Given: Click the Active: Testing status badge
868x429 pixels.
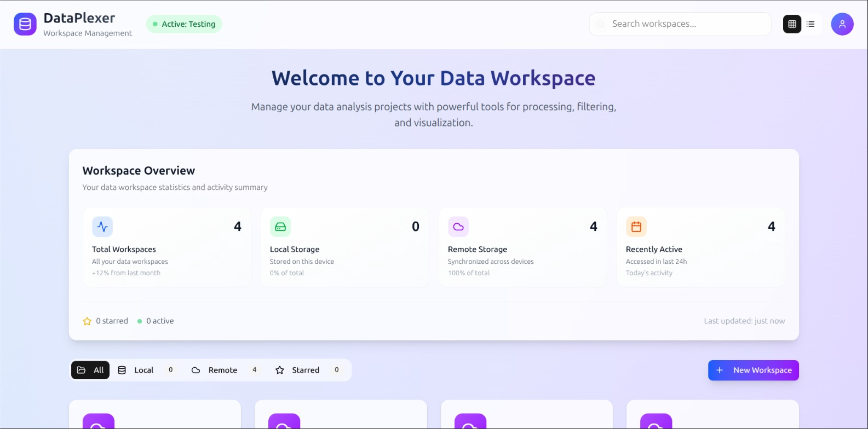Looking at the screenshot, I should [x=184, y=24].
